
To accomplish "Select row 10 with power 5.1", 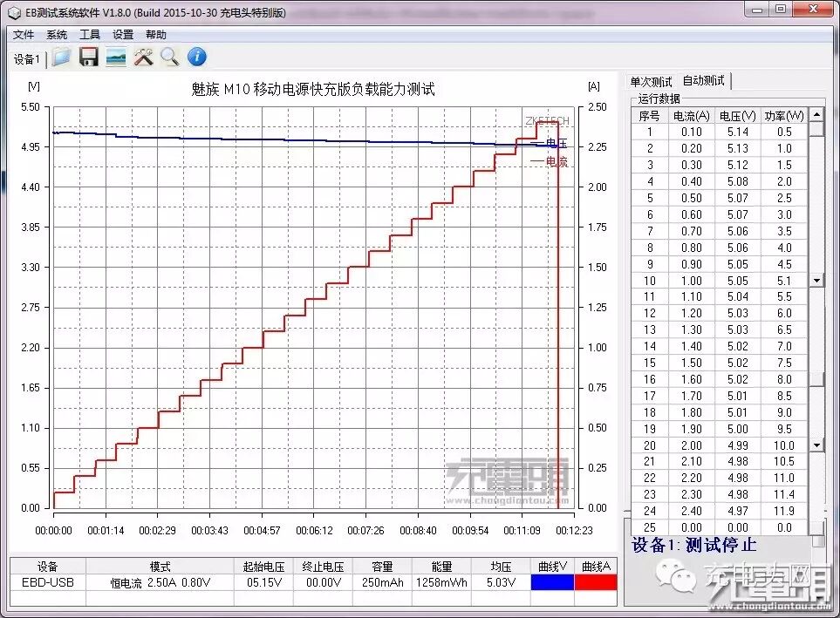I will [x=720, y=281].
